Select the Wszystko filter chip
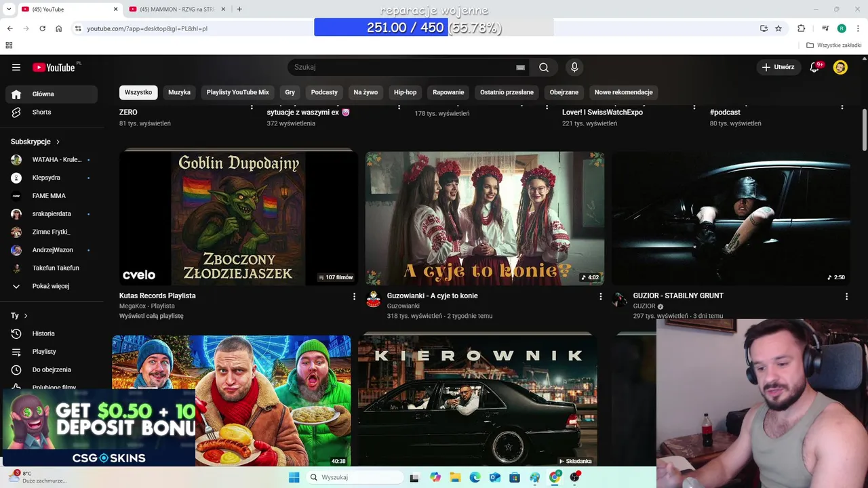The height and width of the screenshot is (488, 868). (x=138, y=92)
